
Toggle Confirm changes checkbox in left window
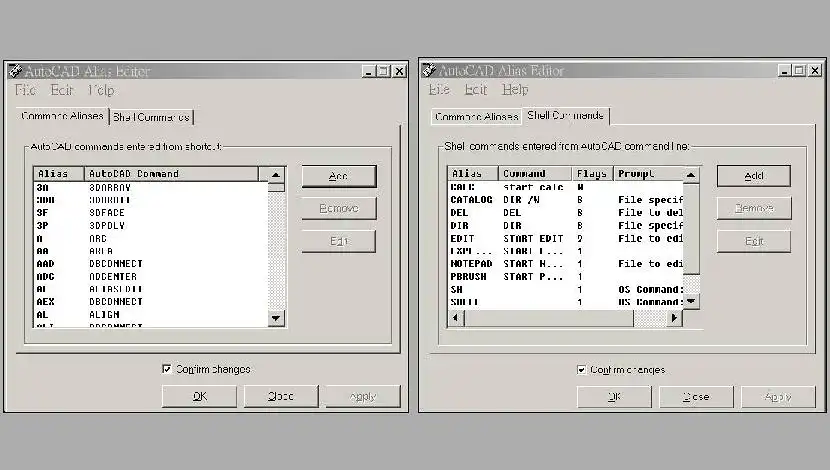[x=167, y=369]
